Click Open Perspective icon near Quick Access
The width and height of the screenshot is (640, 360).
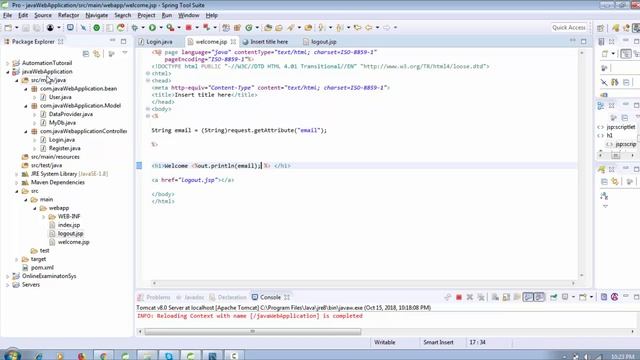[x=600, y=28]
